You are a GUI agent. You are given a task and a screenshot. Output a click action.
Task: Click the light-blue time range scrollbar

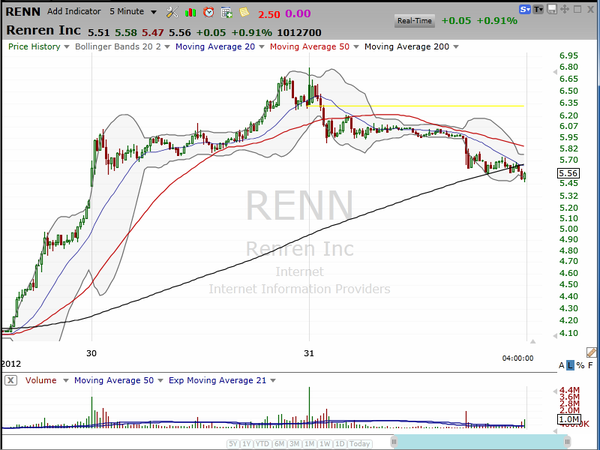click(x=481, y=442)
